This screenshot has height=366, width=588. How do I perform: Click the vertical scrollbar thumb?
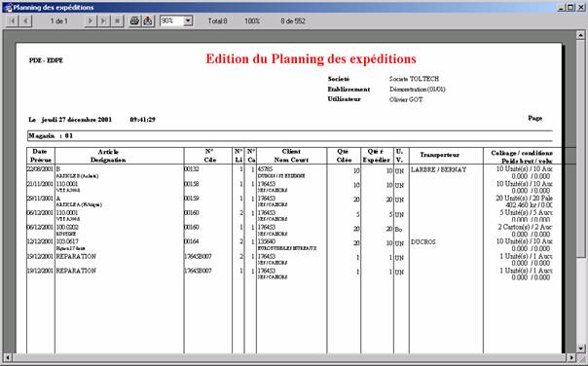580,149
